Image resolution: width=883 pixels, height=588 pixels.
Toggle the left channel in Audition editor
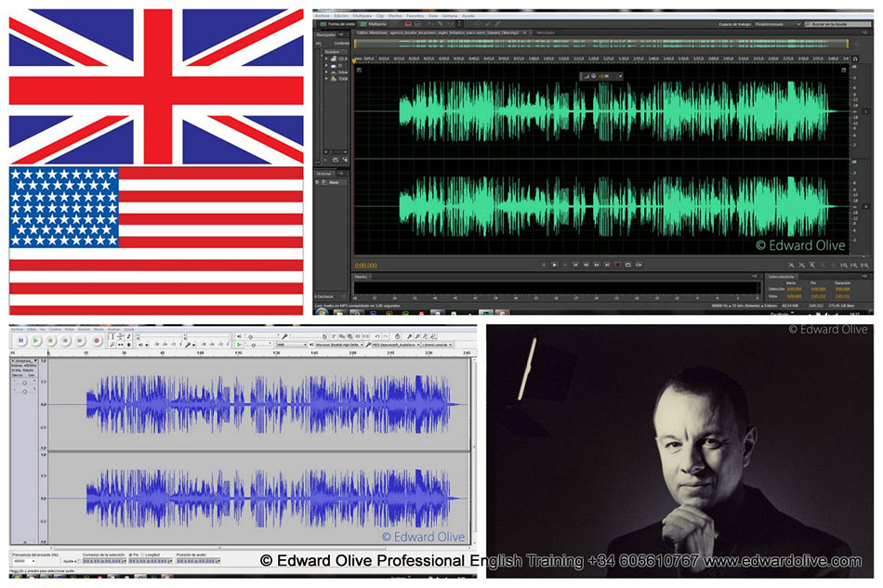pyautogui.click(x=866, y=111)
